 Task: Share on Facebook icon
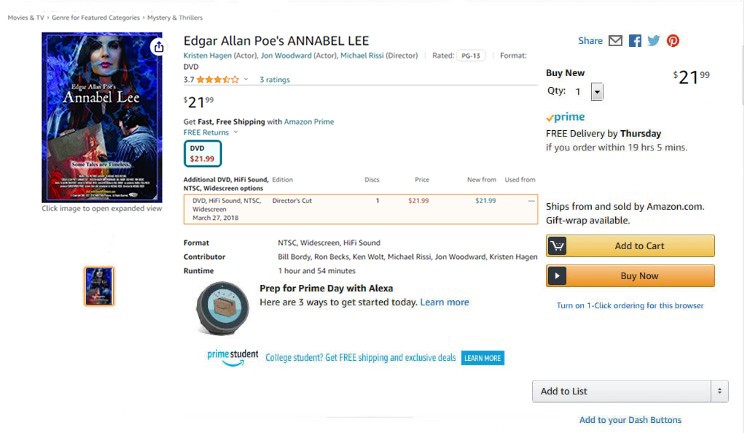click(635, 41)
